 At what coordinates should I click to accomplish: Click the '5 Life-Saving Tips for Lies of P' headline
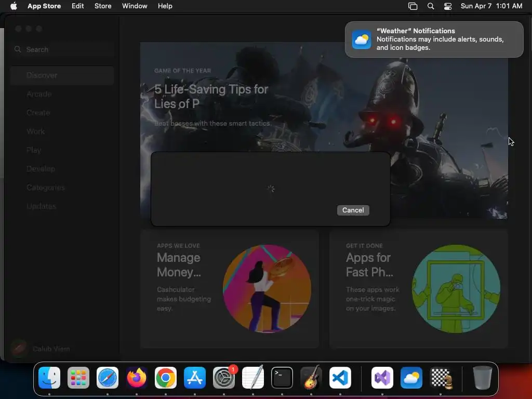211,96
